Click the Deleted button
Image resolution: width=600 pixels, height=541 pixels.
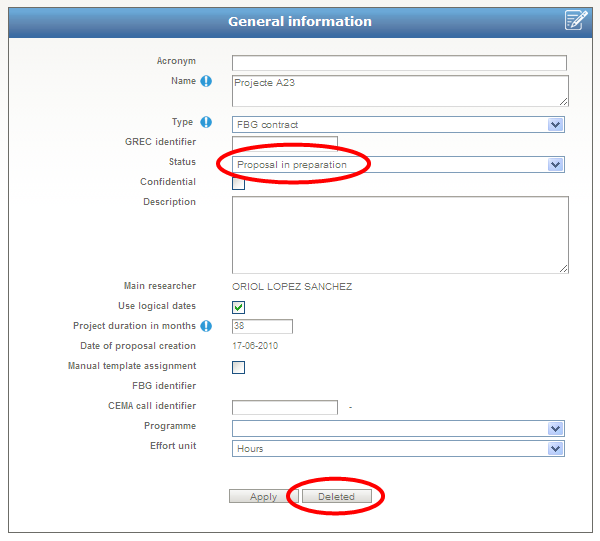[x=336, y=496]
